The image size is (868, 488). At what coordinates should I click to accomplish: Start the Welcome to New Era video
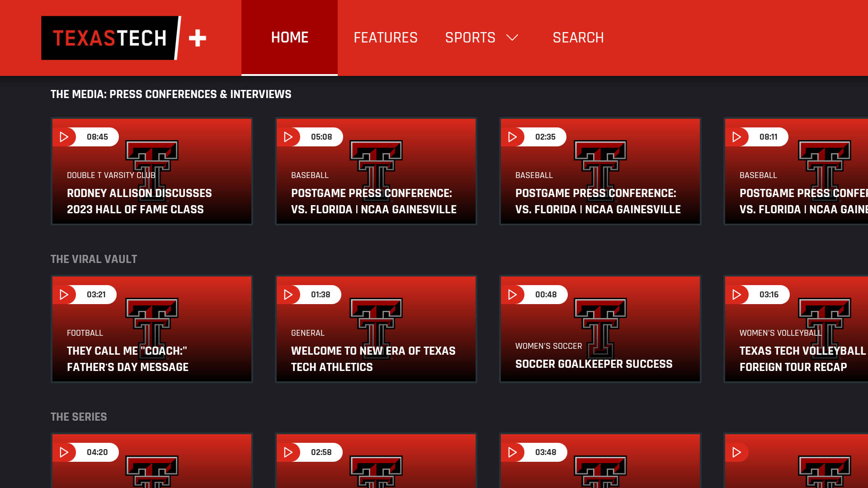[376, 329]
